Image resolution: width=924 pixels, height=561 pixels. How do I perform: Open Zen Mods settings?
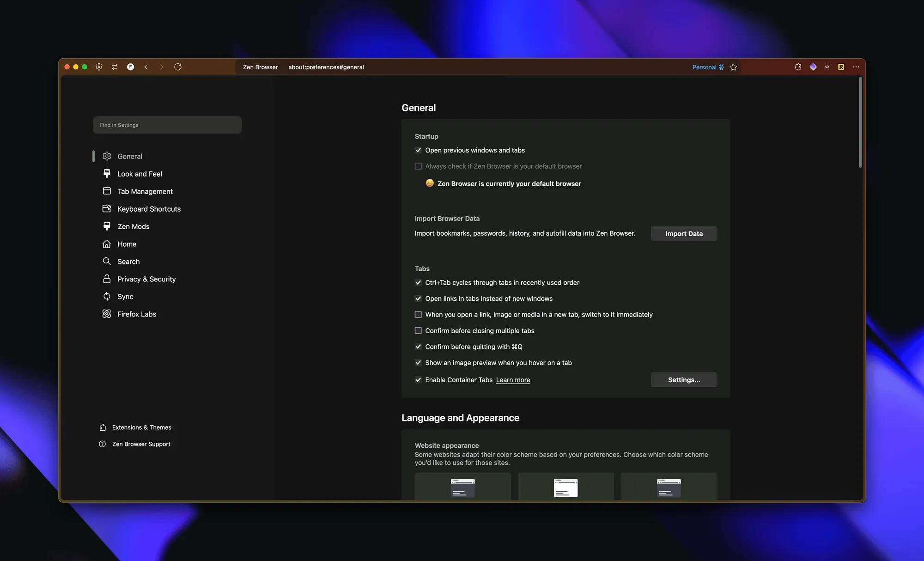(x=134, y=226)
